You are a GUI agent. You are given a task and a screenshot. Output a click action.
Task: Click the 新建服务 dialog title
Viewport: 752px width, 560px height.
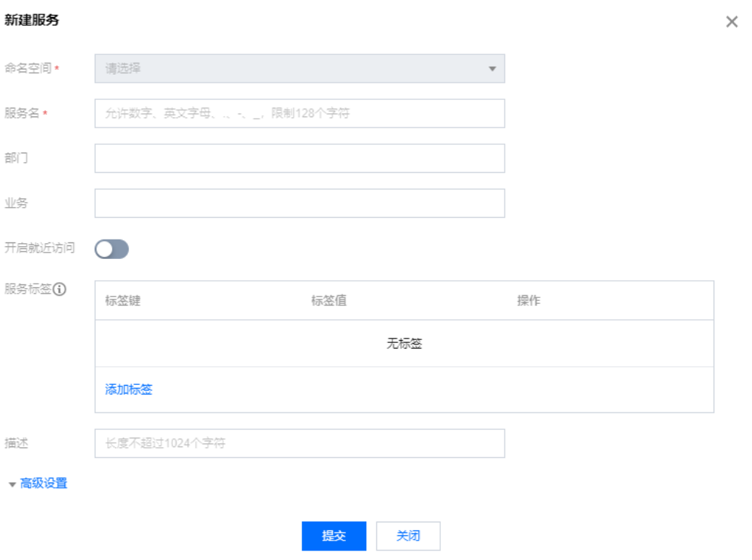pos(32,20)
